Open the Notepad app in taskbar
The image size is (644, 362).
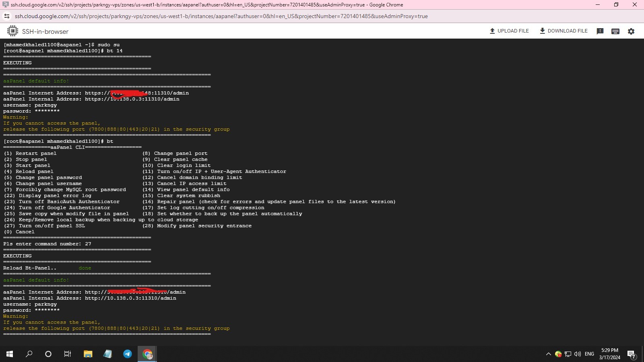click(x=107, y=354)
